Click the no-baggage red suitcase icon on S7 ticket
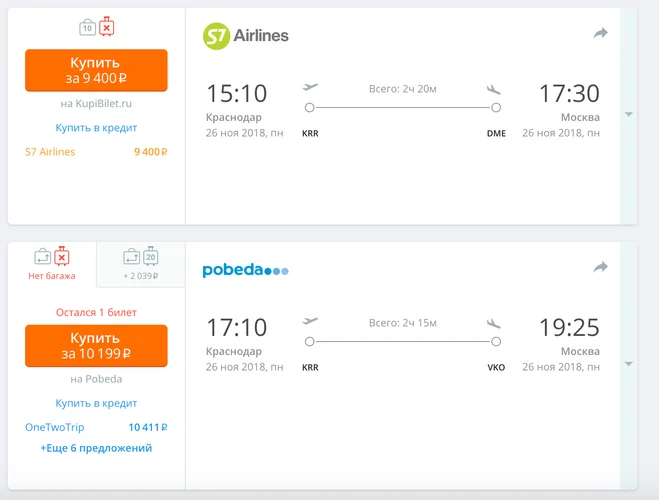The width and height of the screenshot is (659, 500). tap(106, 27)
